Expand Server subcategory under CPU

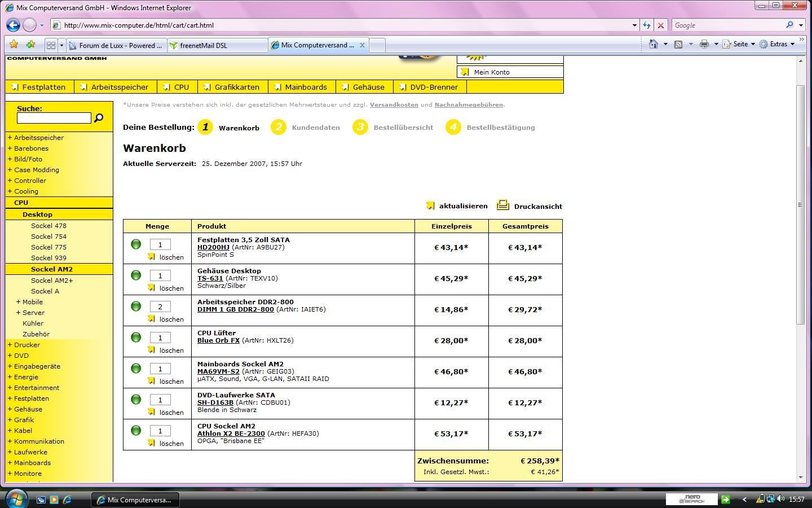coord(18,313)
